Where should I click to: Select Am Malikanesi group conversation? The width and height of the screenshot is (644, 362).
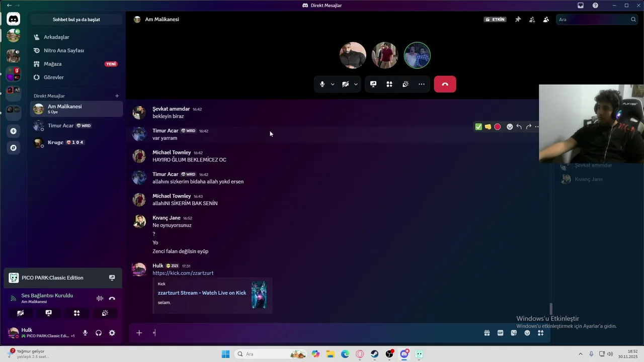click(76, 109)
